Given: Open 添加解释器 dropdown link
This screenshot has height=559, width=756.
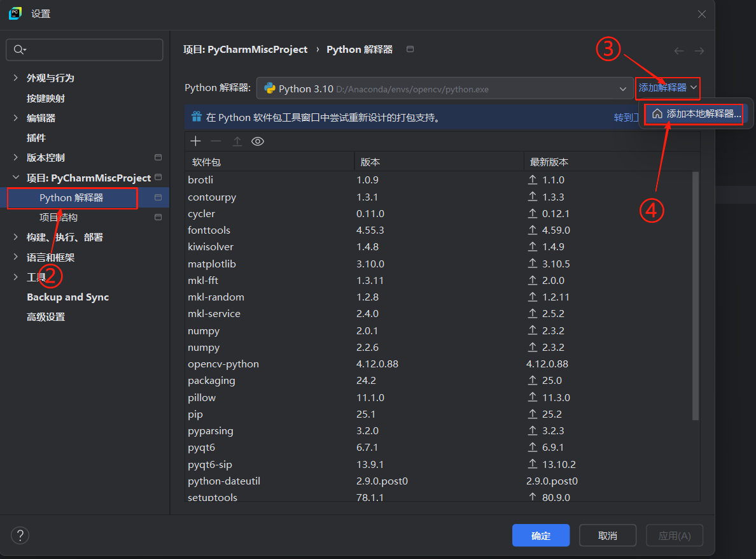Looking at the screenshot, I should point(668,88).
